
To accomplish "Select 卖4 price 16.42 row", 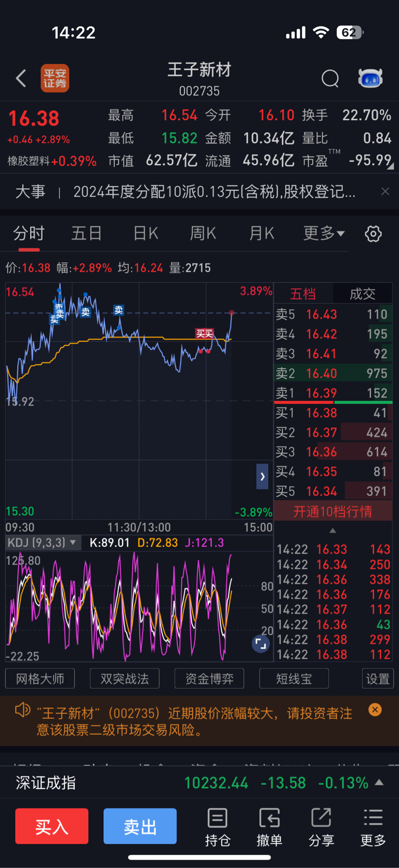I will (333, 334).
